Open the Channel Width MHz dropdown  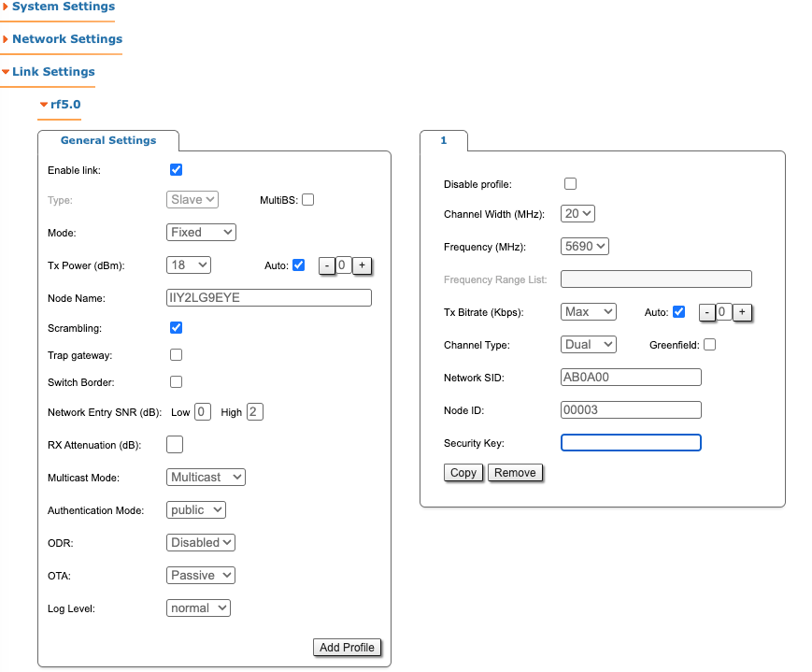(x=577, y=213)
